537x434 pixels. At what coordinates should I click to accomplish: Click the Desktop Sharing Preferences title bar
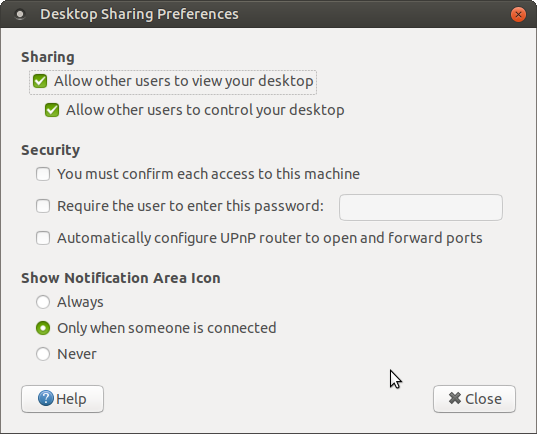pyautogui.click(x=268, y=14)
